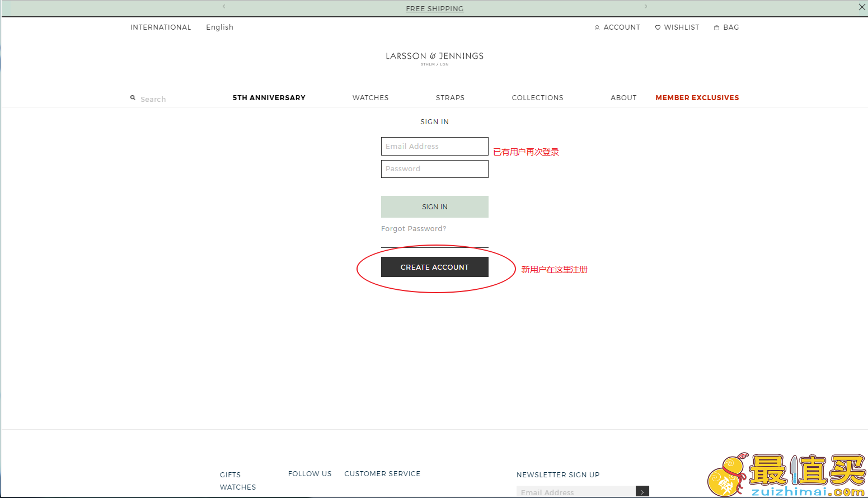This screenshot has width=868, height=498.
Task: Open the Collections menu
Action: (x=538, y=98)
